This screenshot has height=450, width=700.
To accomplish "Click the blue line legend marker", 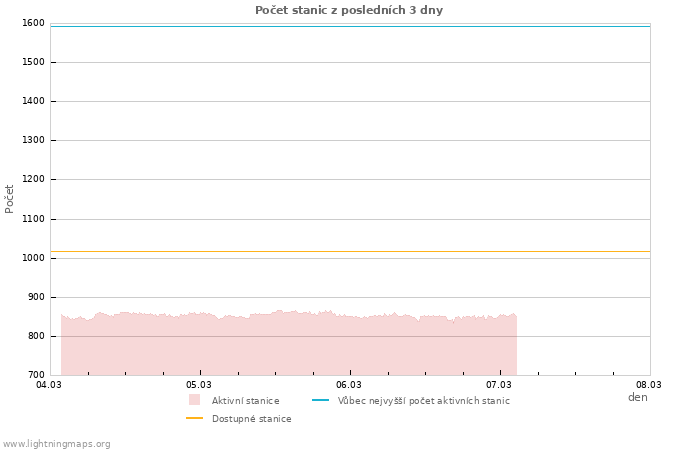I will pyautogui.click(x=320, y=400).
